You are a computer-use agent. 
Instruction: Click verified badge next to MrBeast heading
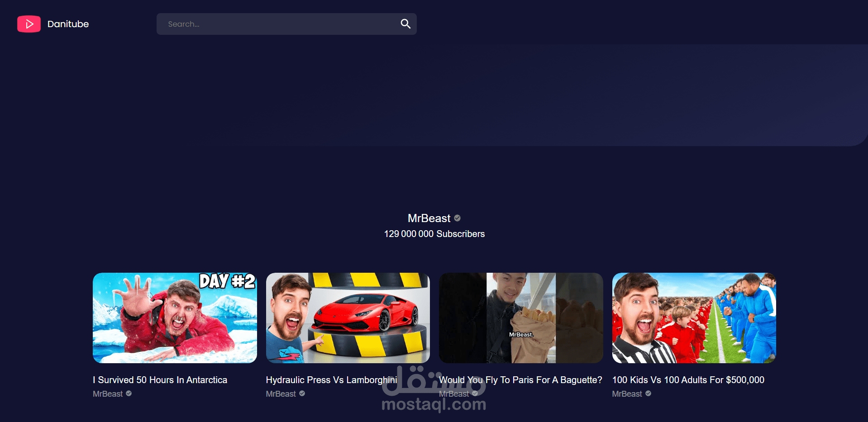pyautogui.click(x=458, y=218)
